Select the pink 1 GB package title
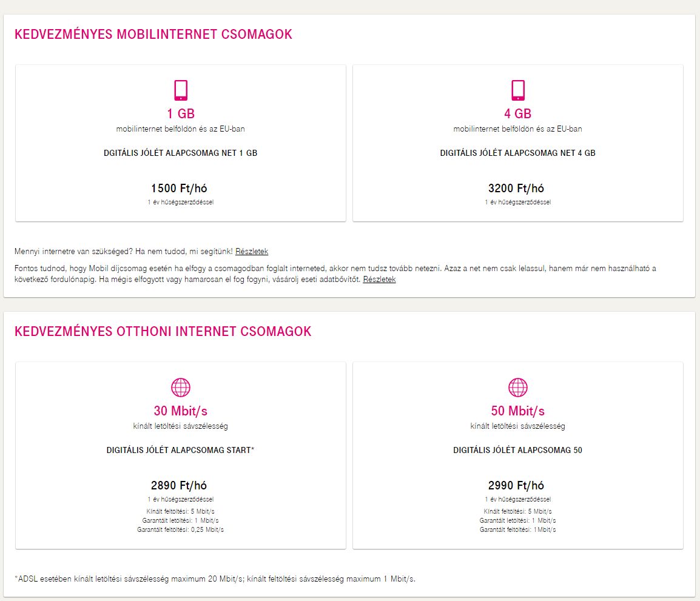 pos(181,114)
